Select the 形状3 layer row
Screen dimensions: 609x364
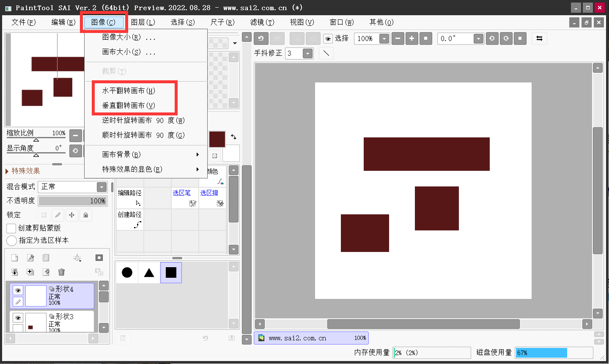click(x=52, y=322)
